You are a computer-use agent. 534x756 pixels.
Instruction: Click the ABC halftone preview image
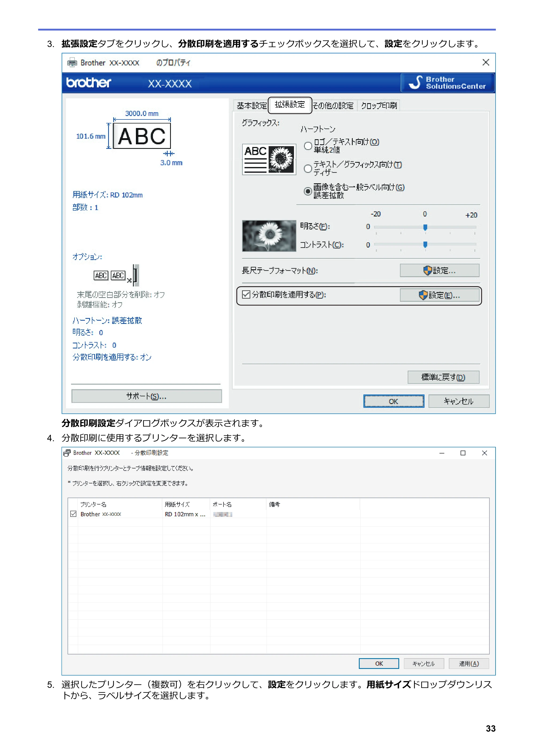269,159
